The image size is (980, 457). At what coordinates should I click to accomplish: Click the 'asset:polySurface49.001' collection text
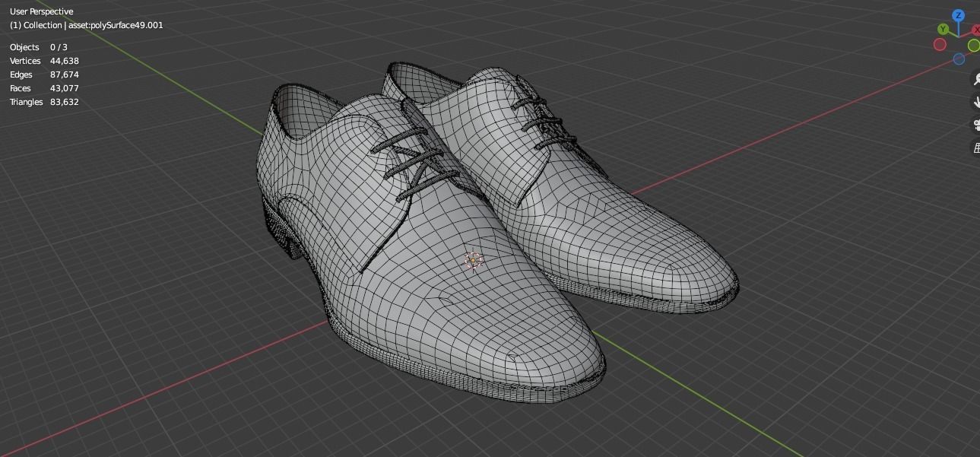116,25
